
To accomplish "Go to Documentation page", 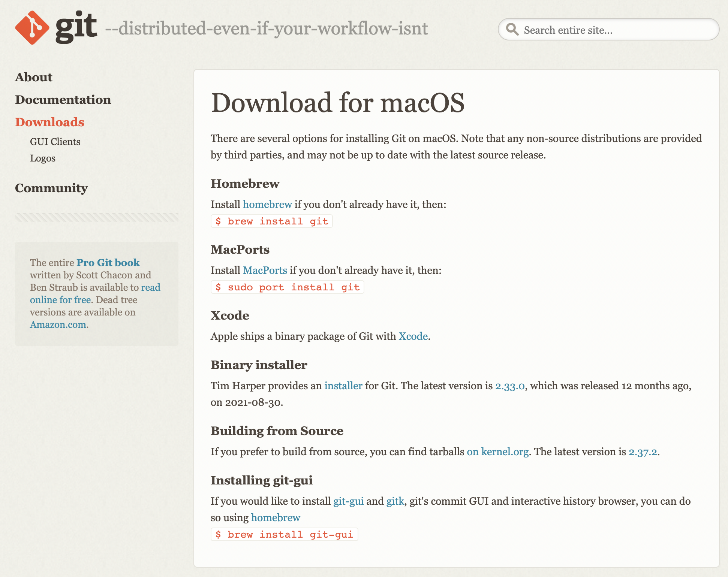I will pyautogui.click(x=63, y=100).
